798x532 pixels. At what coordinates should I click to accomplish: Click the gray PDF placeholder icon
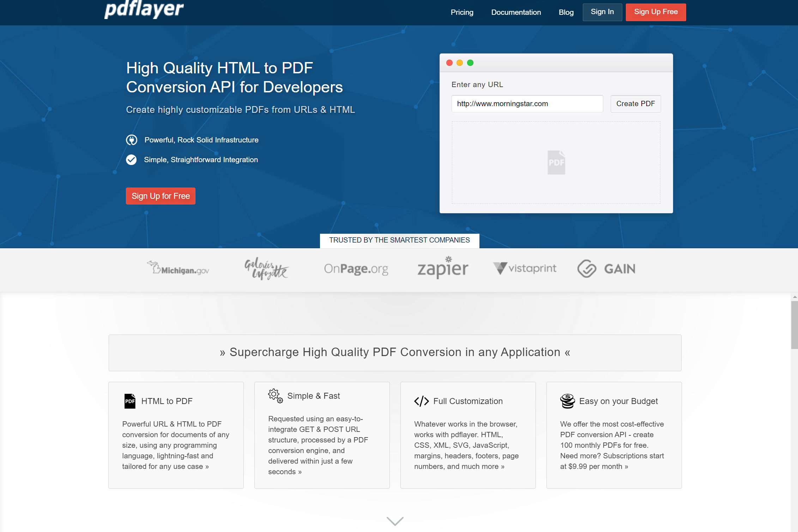coord(556,163)
